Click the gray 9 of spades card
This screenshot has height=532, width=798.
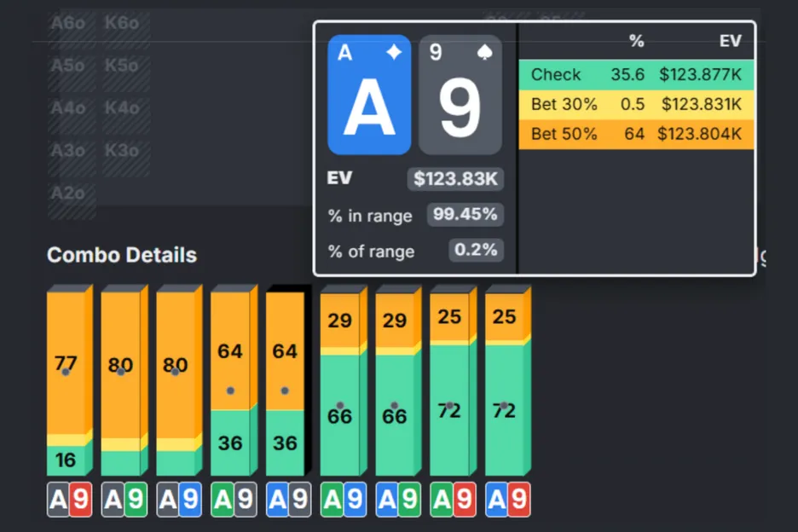(x=460, y=95)
